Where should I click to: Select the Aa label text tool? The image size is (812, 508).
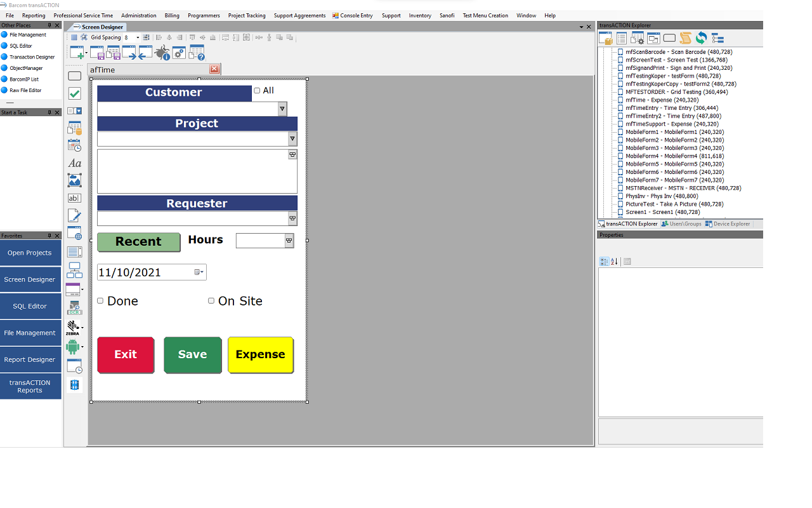(x=74, y=163)
